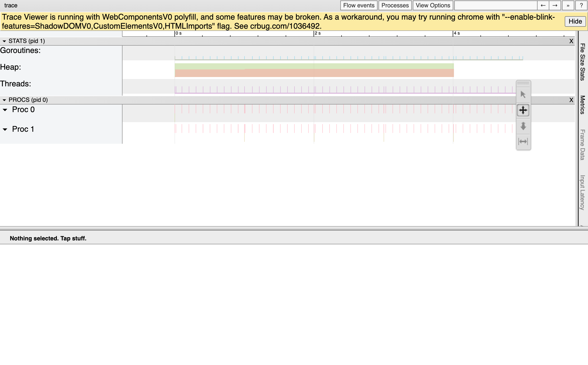Go to previous search result arrow
Viewport: 588px width, 365px height.
pyautogui.click(x=543, y=5)
